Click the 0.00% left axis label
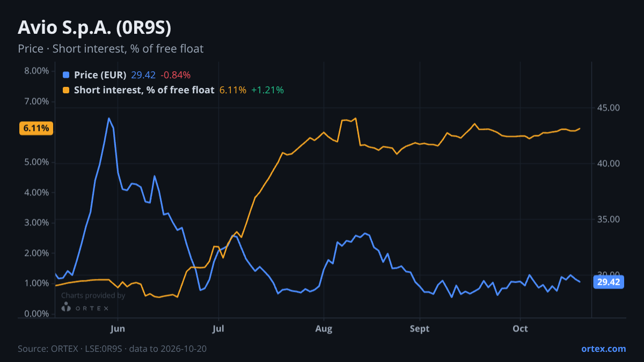 click(x=37, y=314)
